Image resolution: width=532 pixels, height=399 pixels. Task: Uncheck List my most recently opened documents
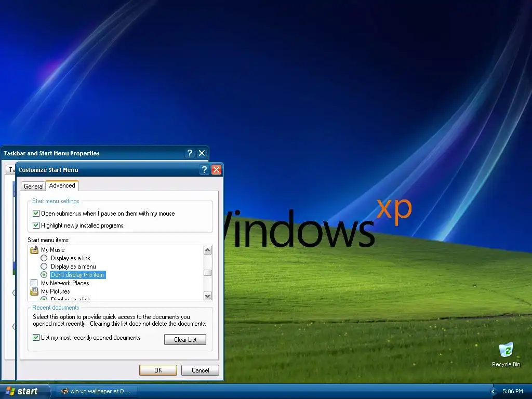(36, 338)
